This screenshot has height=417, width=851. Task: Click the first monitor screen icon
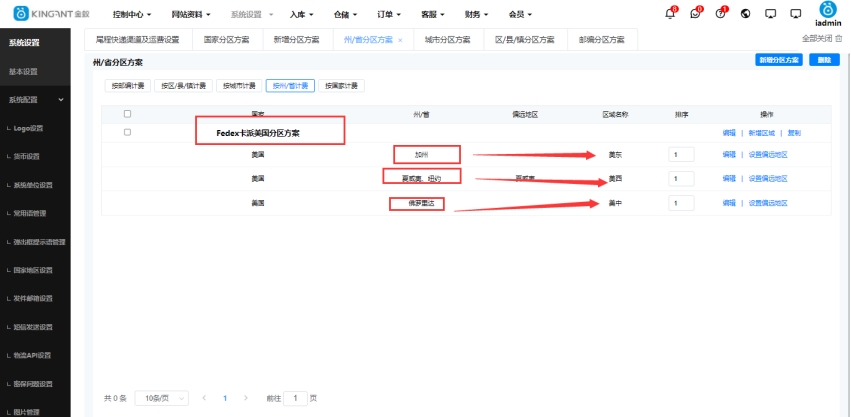tap(770, 14)
